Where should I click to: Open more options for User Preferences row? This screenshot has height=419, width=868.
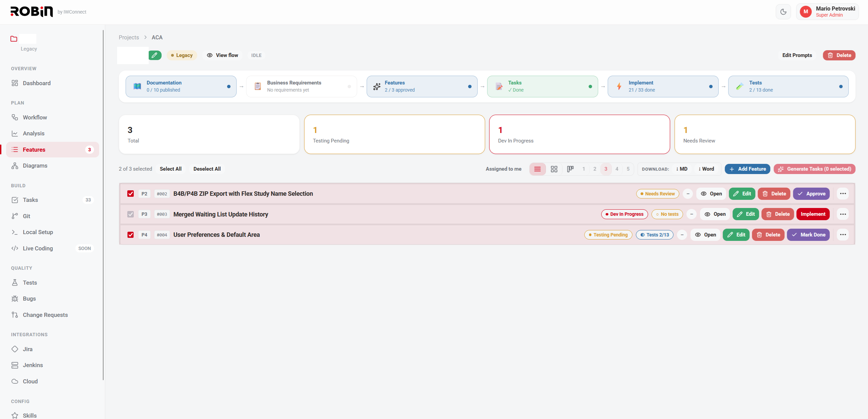click(x=843, y=235)
